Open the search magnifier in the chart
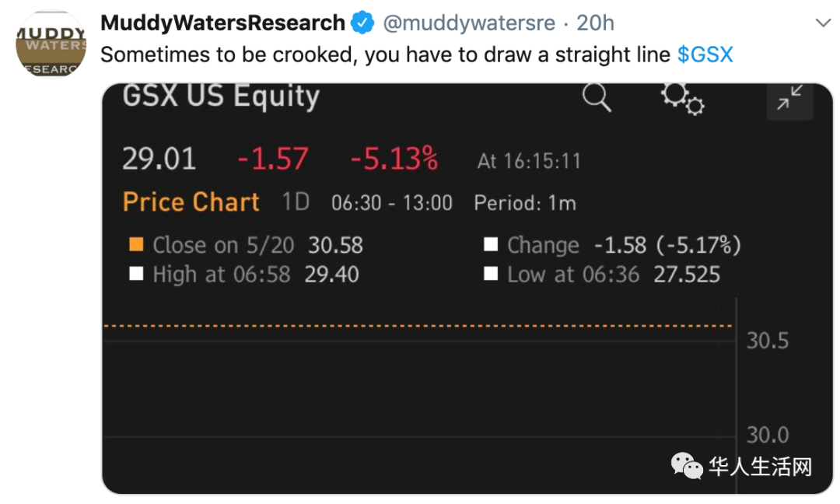840x504 pixels. coord(597,97)
